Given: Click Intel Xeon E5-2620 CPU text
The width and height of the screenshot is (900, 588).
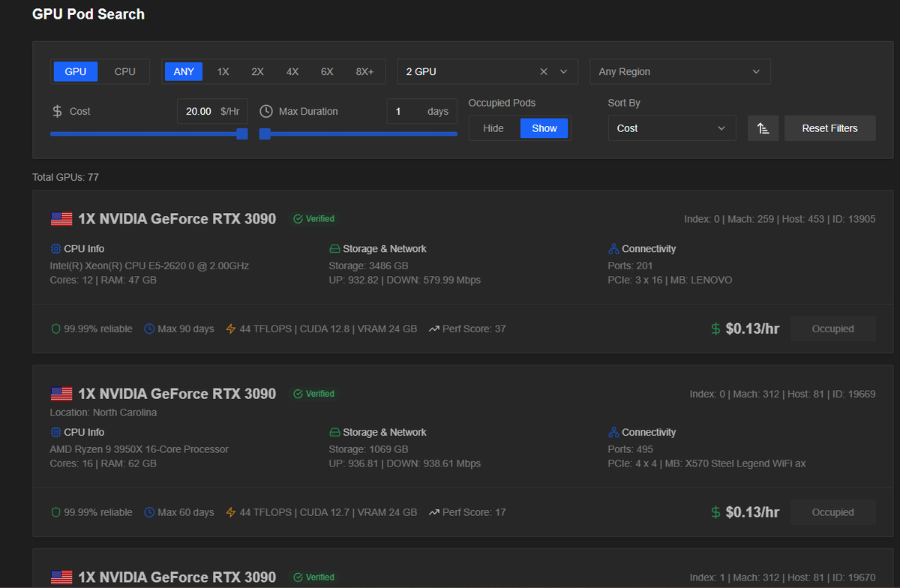Looking at the screenshot, I should pos(149,265).
